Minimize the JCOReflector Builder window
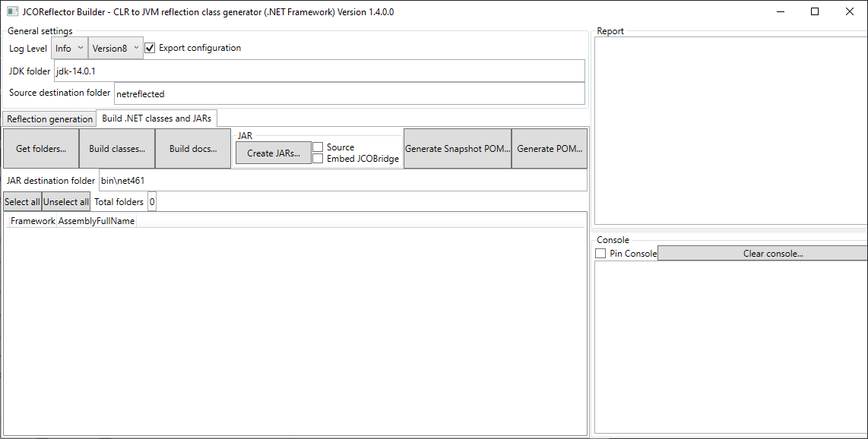This screenshot has height=439, width=868. point(781,11)
